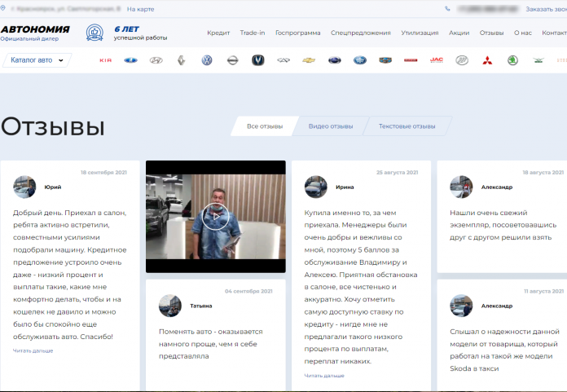Viewport: 567px width, 392px height.
Task: Select the Subaru brand logo
Action: pos(335,60)
